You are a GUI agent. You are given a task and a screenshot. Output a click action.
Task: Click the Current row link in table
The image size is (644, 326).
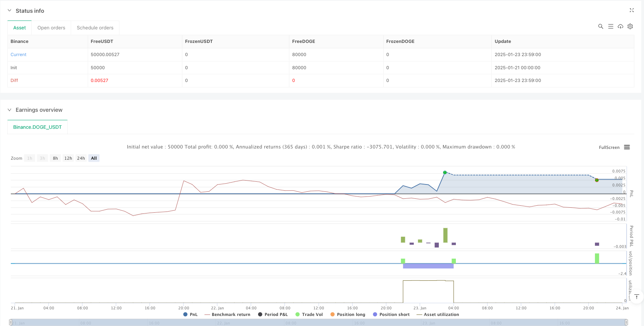(19, 55)
